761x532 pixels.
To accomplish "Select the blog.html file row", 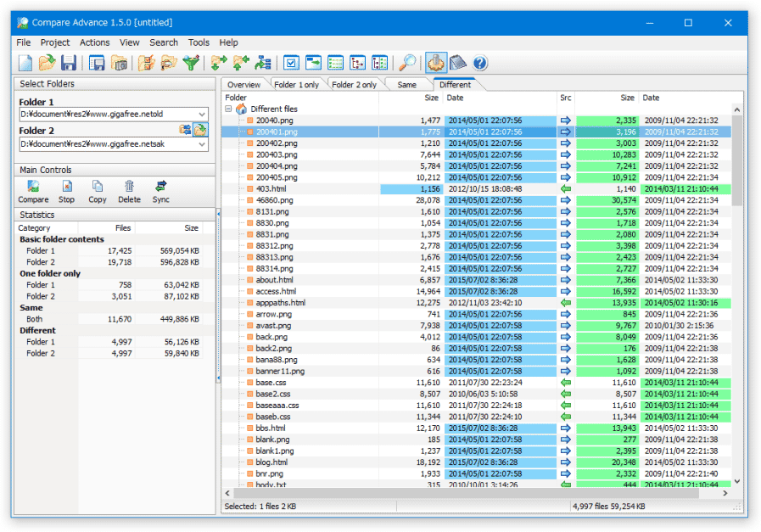I will click(476, 462).
